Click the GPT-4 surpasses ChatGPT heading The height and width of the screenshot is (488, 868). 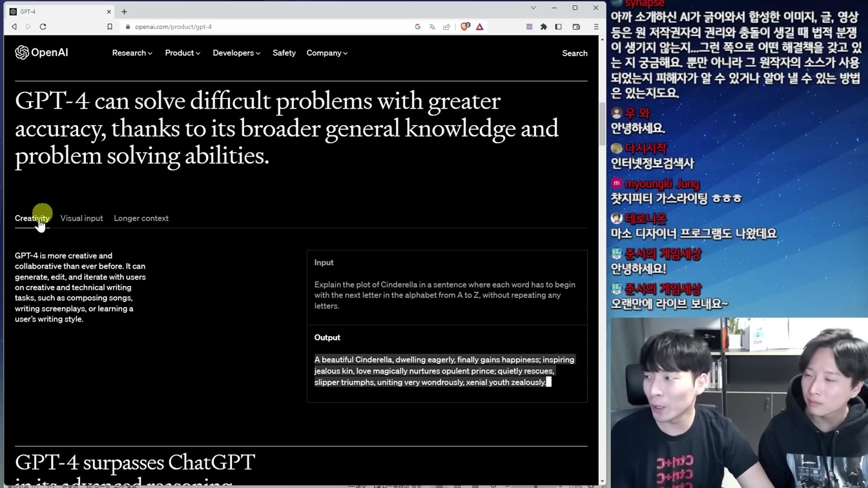pyautogui.click(x=135, y=471)
